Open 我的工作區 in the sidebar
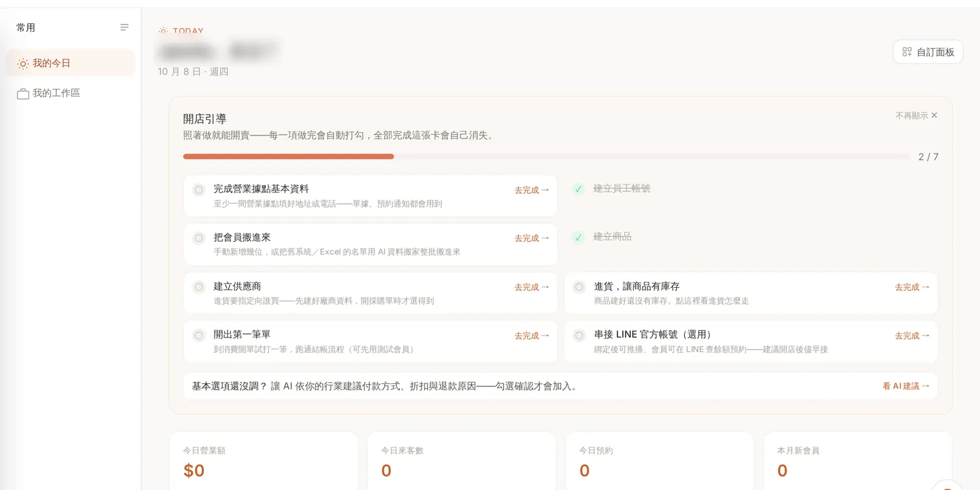 pyautogui.click(x=70, y=93)
